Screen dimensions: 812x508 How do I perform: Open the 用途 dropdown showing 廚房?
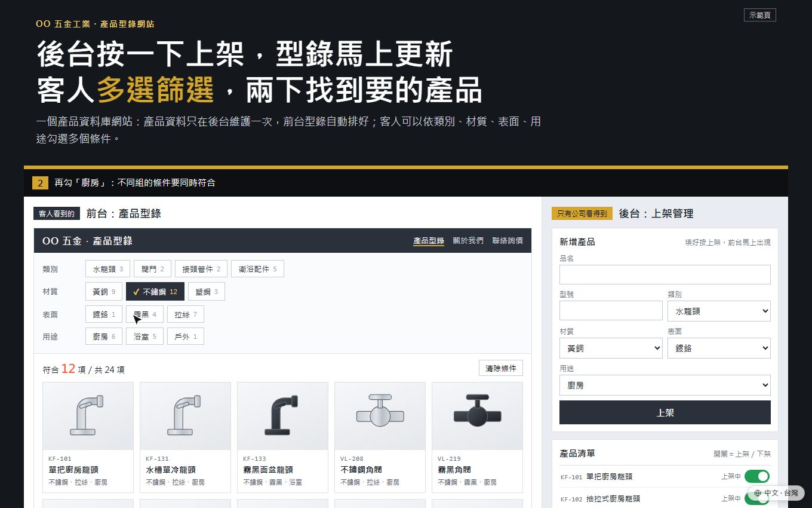click(665, 385)
